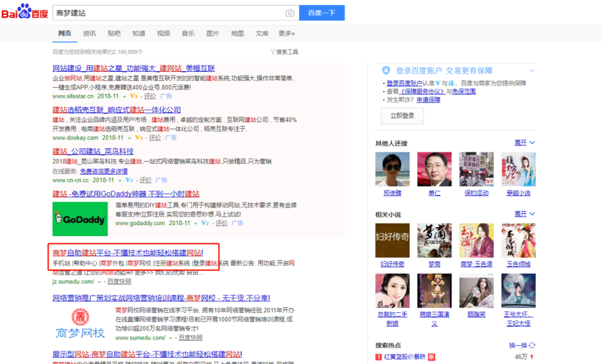601x364 pixels.
Task: Click the 申请保障 link
Action: pos(428,100)
